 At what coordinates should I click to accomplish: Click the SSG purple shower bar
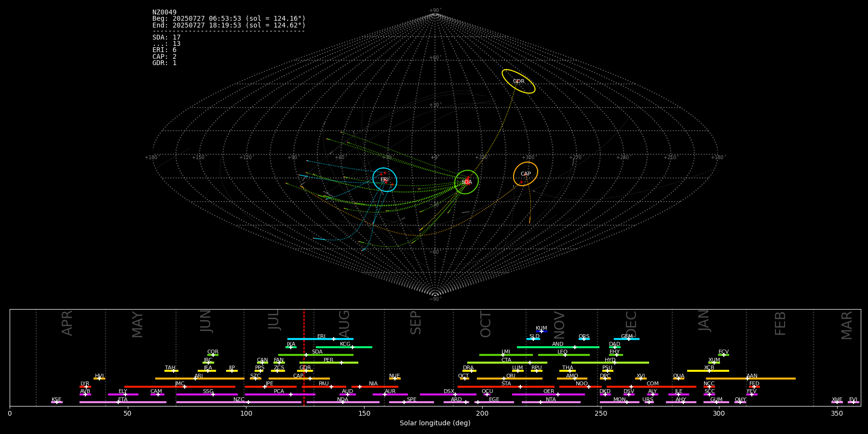(207, 394)
